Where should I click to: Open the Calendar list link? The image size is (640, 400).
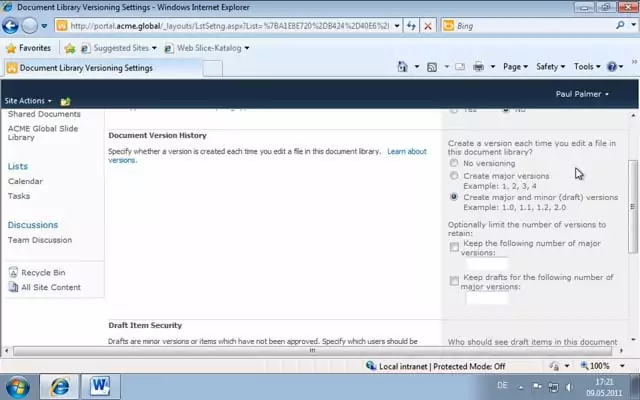coord(25,181)
